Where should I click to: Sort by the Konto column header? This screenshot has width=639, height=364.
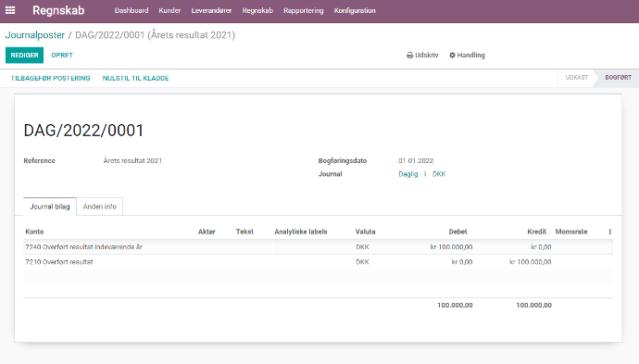click(x=34, y=232)
